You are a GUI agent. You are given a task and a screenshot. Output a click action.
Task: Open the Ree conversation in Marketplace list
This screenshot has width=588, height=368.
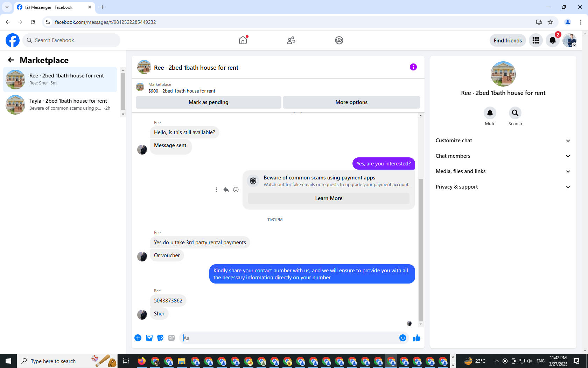[x=60, y=80]
